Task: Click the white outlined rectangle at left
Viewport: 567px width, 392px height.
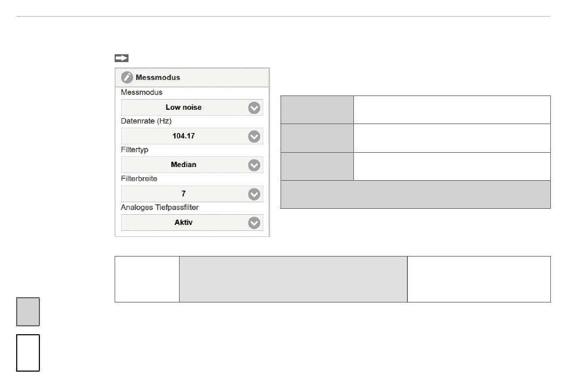Action: point(28,353)
